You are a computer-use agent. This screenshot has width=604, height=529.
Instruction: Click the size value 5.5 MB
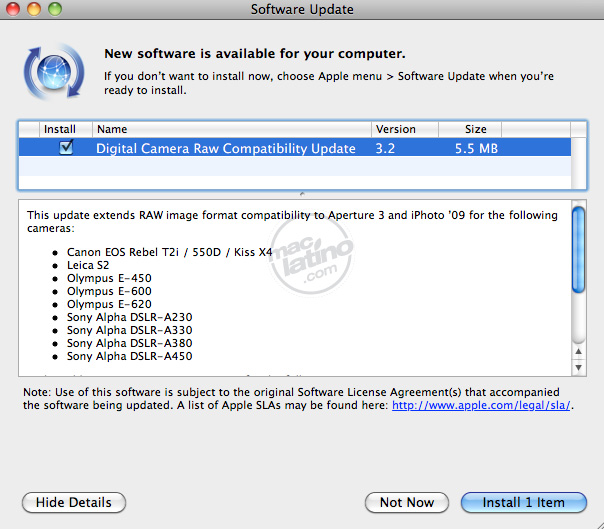point(476,148)
